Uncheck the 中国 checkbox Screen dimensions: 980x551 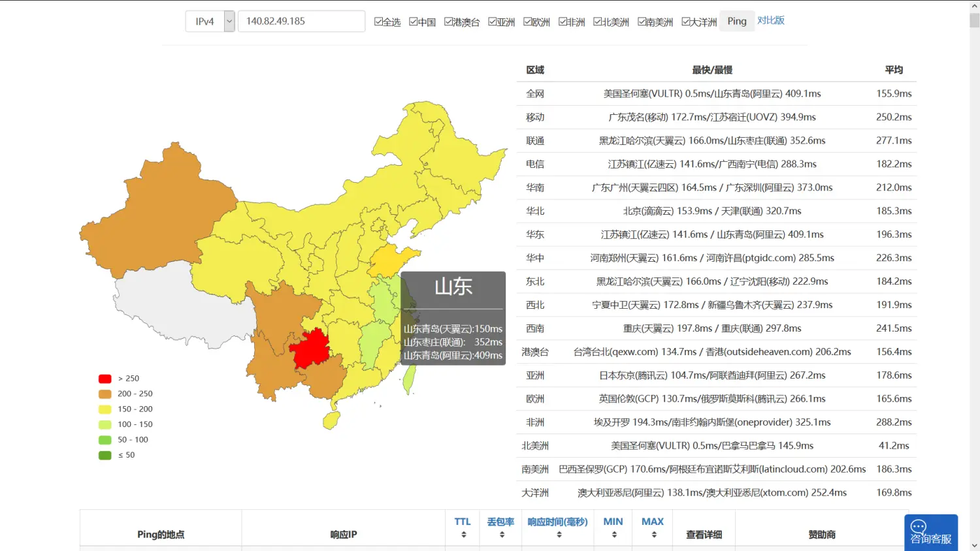[414, 22]
